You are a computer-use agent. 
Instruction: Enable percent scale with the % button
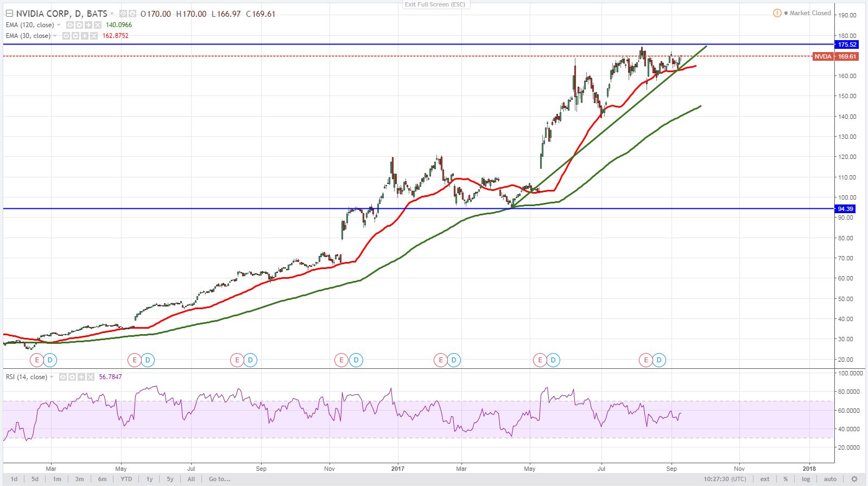pos(785,479)
